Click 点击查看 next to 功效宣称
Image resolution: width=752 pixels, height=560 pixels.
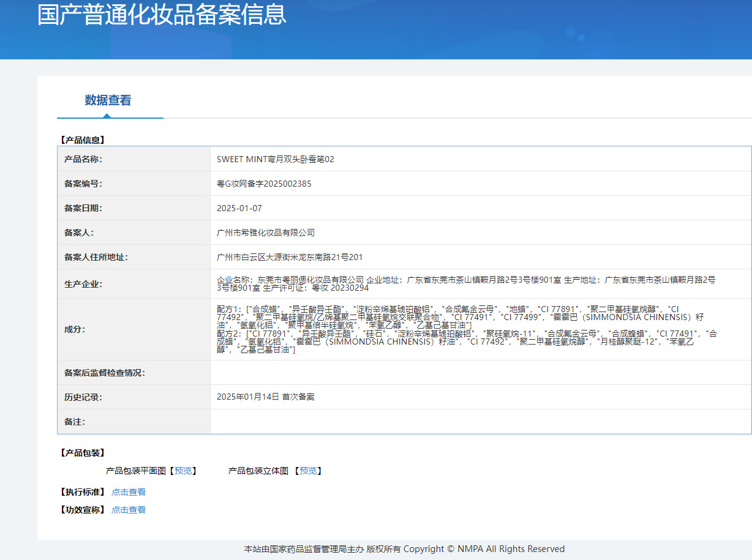click(x=129, y=510)
